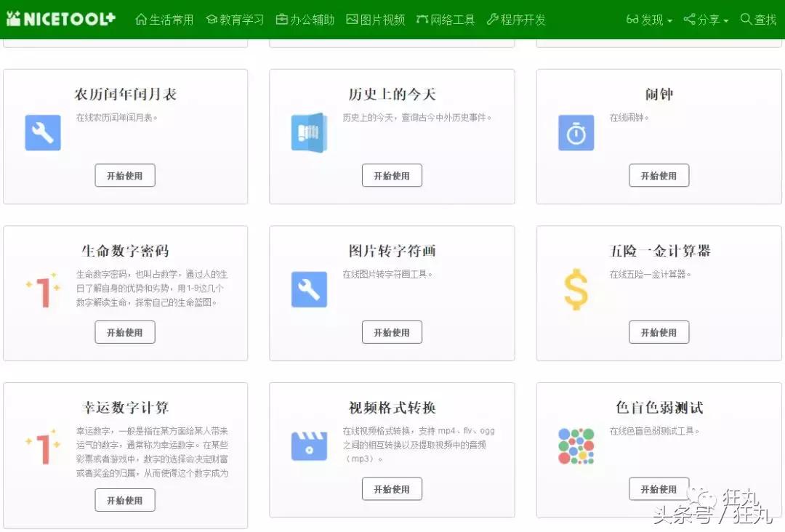The image size is (785, 532).
Task: Select the 教育学习 navigation menu
Action: click(x=234, y=20)
